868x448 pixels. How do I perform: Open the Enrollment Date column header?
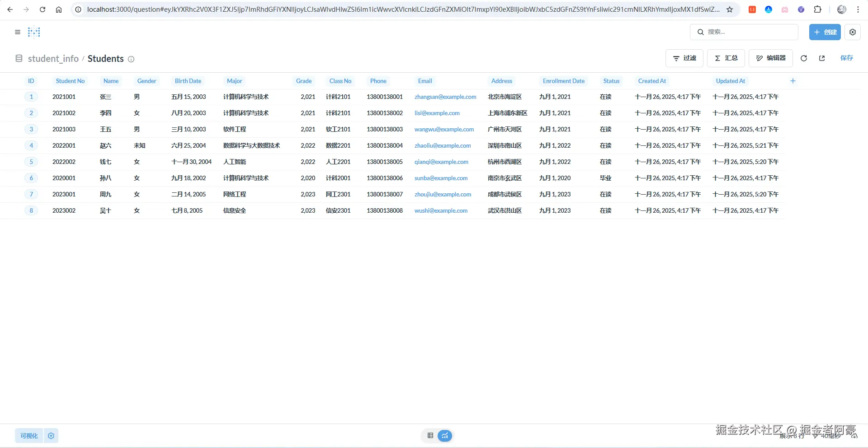564,81
